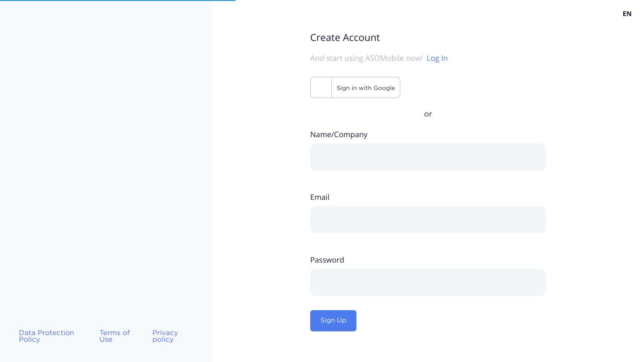Click Sign in with Google button

[x=355, y=88]
